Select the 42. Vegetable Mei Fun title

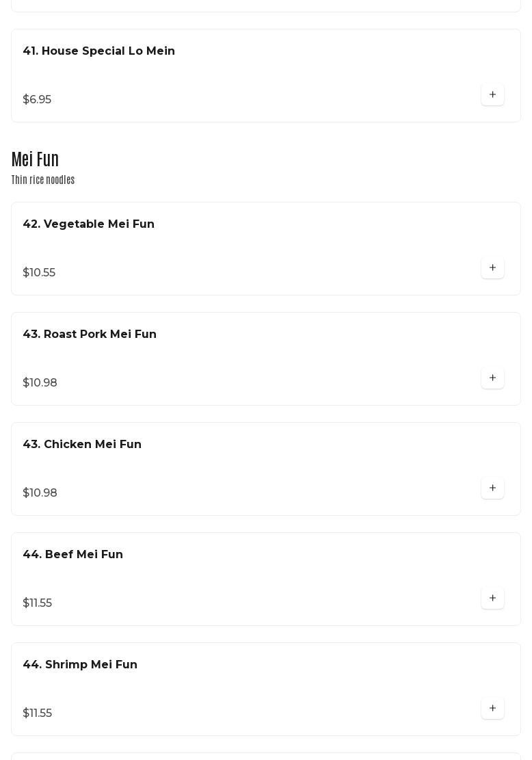(x=88, y=224)
